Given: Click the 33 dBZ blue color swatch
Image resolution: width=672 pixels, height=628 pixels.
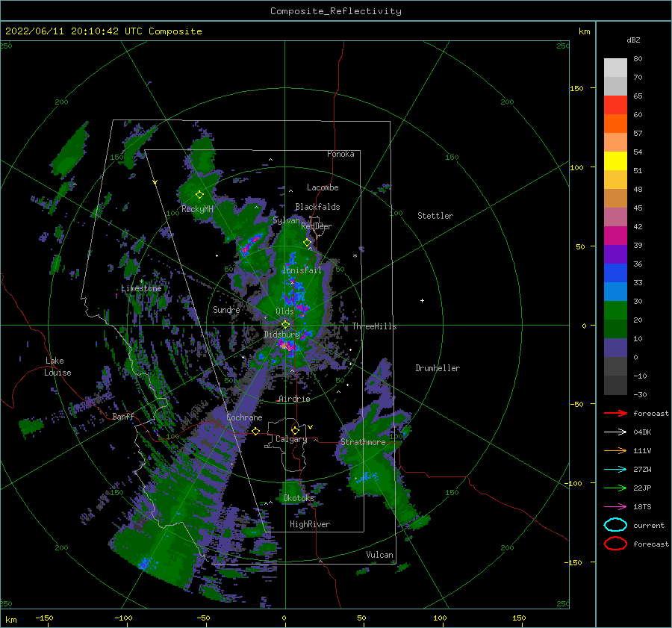Looking at the screenshot, I should pos(615,273).
